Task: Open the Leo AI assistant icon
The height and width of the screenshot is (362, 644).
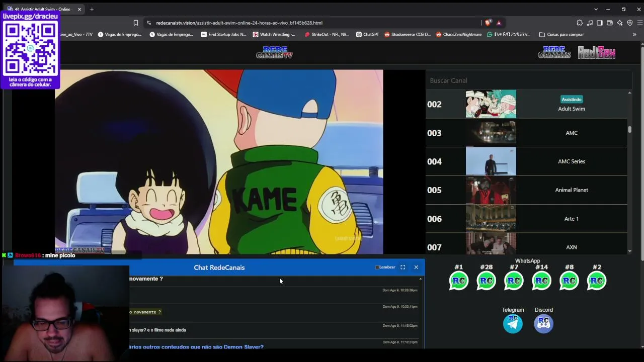Action: pos(620,23)
